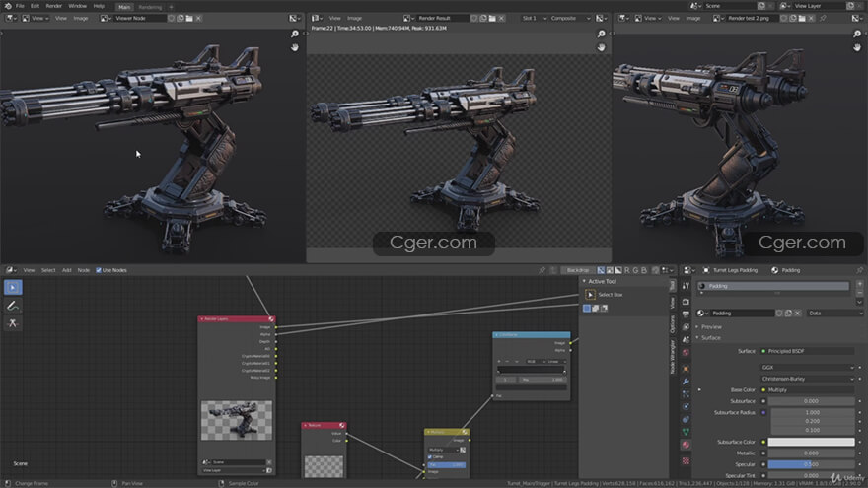Click the Blender logo menu icon
Image resolution: width=868 pixels, height=488 pixels.
(x=8, y=6)
